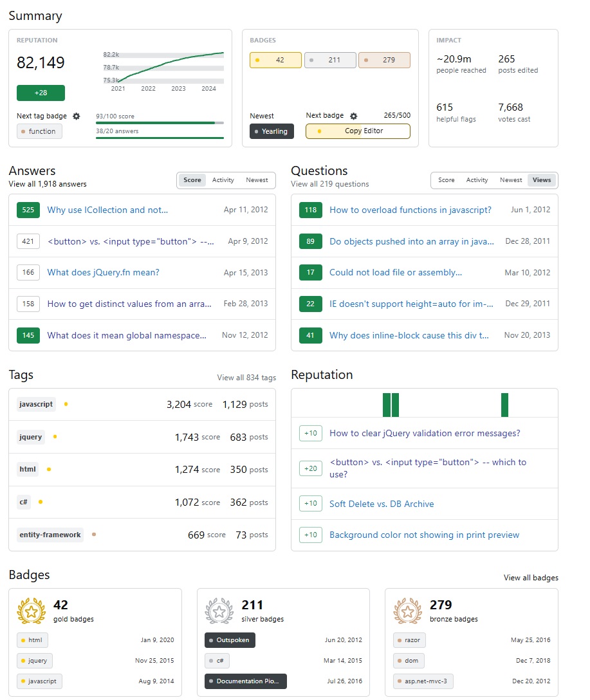This screenshot has width=590, height=700.
Task: Open View all 834 tags
Action: point(246,378)
